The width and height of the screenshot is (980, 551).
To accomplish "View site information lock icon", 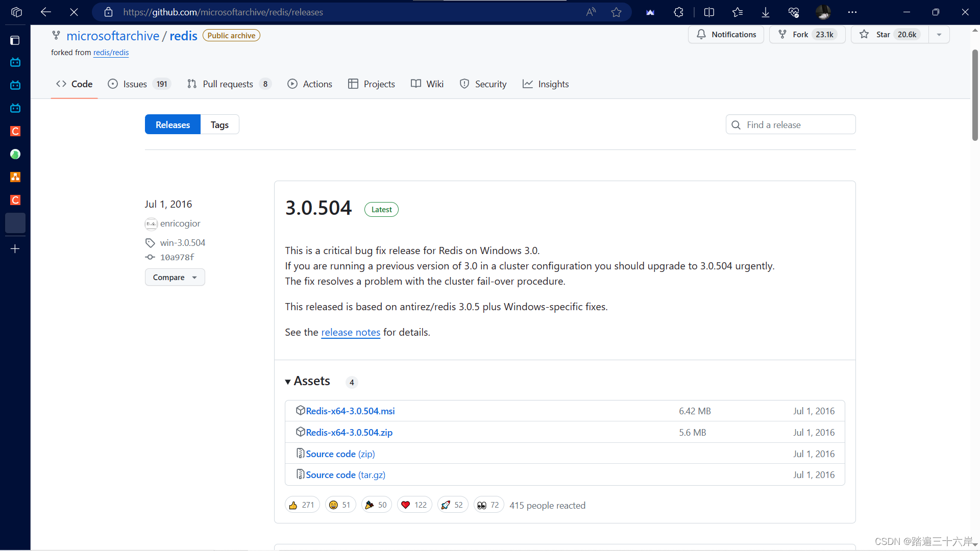I will coord(108,12).
